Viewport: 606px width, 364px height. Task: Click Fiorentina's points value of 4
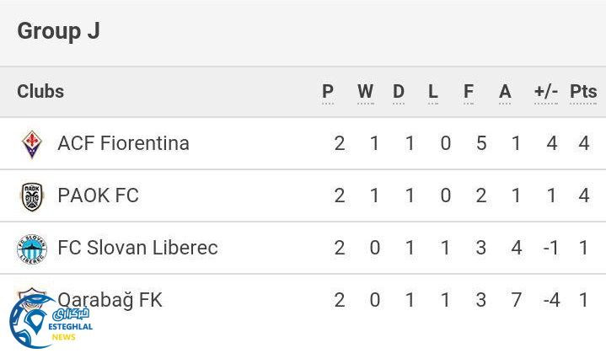[x=584, y=143]
